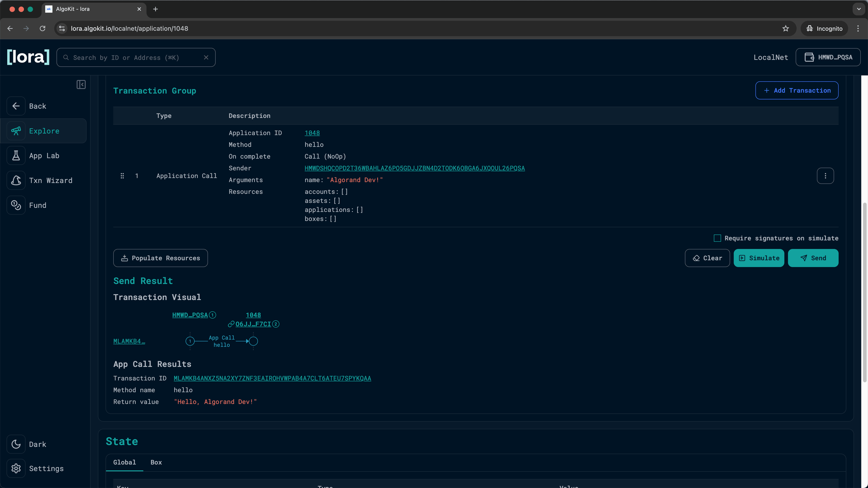This screenshot has width=868, height=488.
Task: Switch to the Box state tab
Action: (156, 462)
